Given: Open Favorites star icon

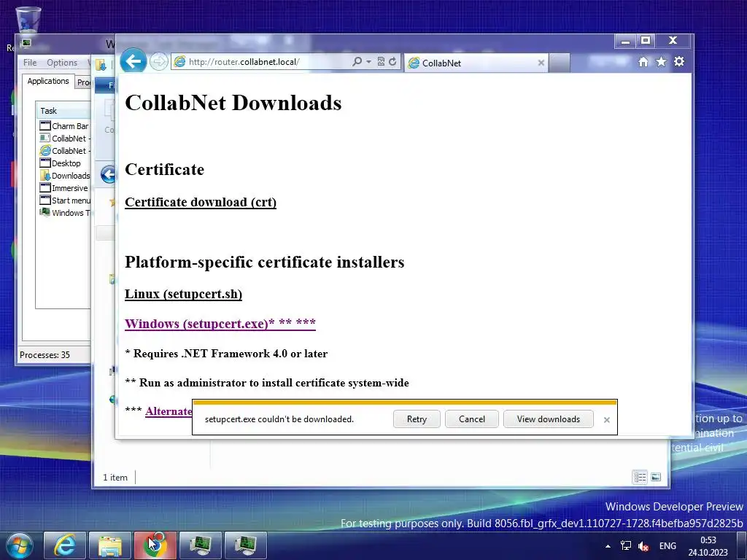Looking at the screenshot, I should click(x=661, y=61).
